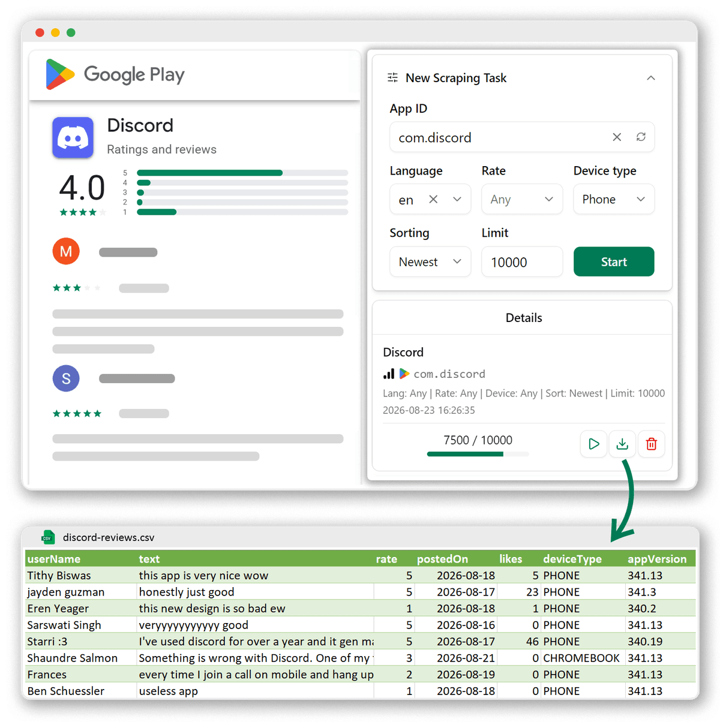
Task: Click the 4.0 average rating number
Action: click(82, 188)
